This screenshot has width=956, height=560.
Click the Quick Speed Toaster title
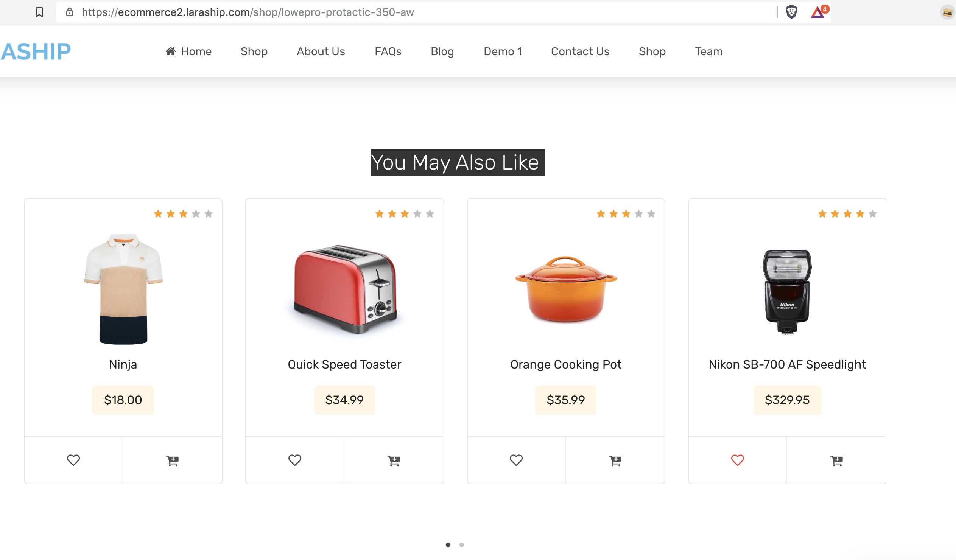click(x=344, y=364)
